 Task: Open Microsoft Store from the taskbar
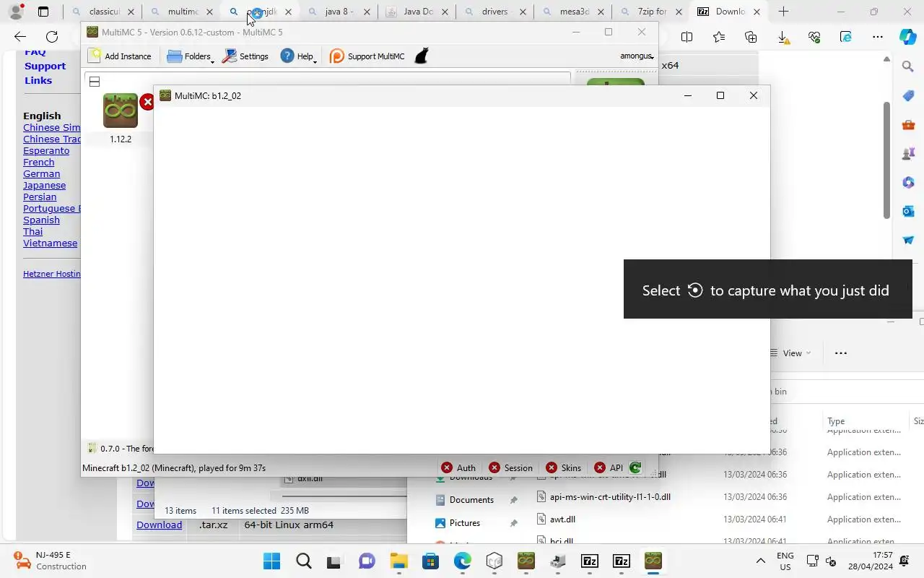pyautogui.click(x=431, y=561)
